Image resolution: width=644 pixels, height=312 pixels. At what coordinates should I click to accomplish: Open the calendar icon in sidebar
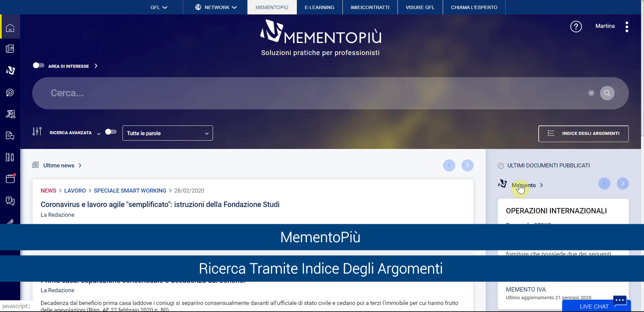(x=10, y=178)
